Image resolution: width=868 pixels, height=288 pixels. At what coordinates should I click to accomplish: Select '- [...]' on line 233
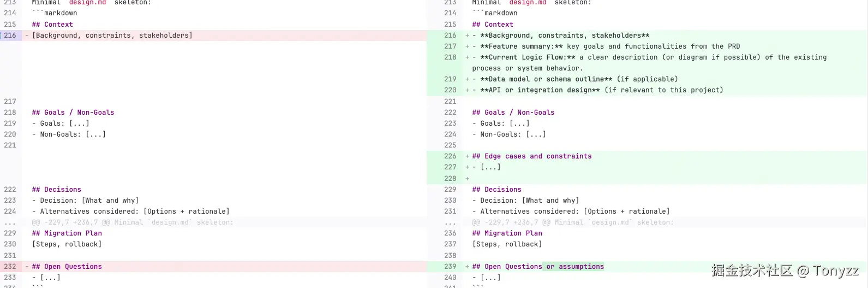point(46,278)
